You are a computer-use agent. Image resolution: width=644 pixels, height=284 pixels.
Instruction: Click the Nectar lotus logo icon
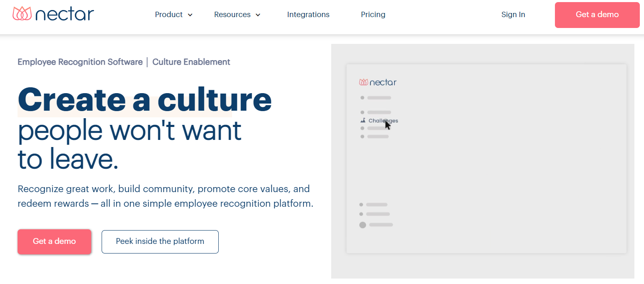(x=22, y=14)
